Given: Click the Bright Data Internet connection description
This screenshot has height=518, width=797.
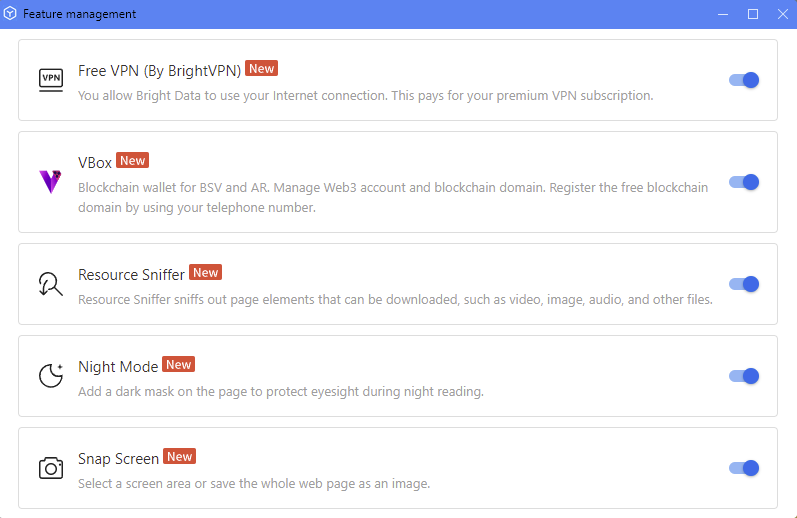Looking at the screenshot, I should (x=365, y=96).
